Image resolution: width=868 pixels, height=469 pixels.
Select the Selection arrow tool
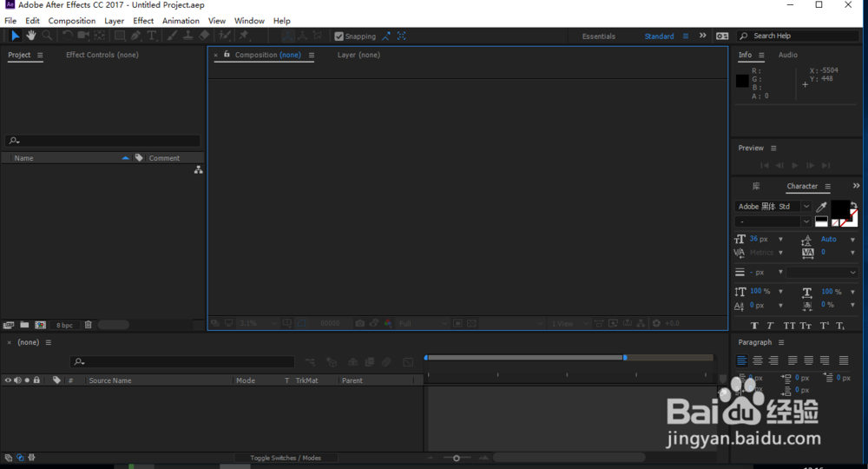pyautogui.click(x=15, y=36)
